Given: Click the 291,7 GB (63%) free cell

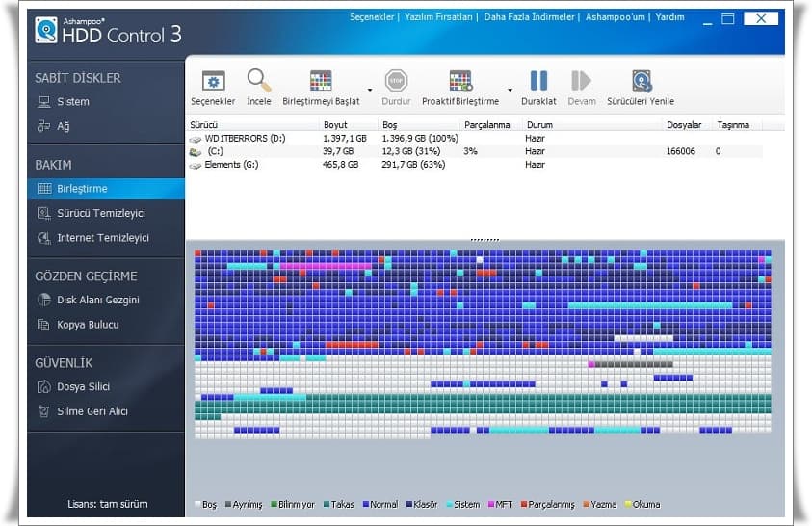Looking at the screenshot, I should 413,164.
